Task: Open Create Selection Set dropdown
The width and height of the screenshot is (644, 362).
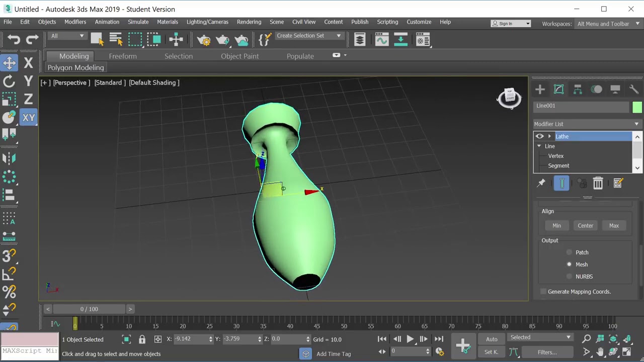Action: (309, 36)
